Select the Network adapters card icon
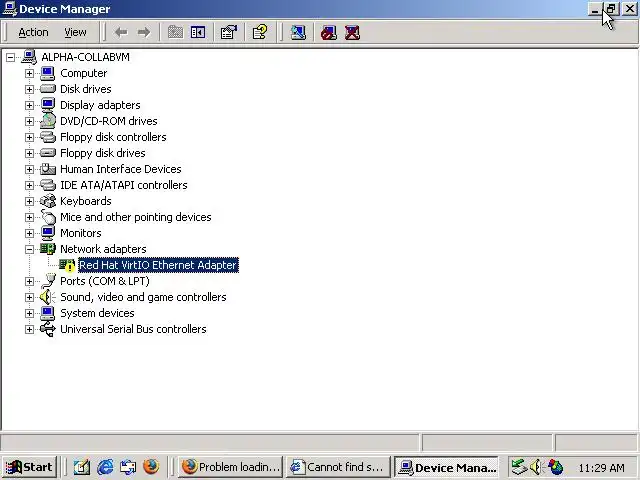 point(48,249)
